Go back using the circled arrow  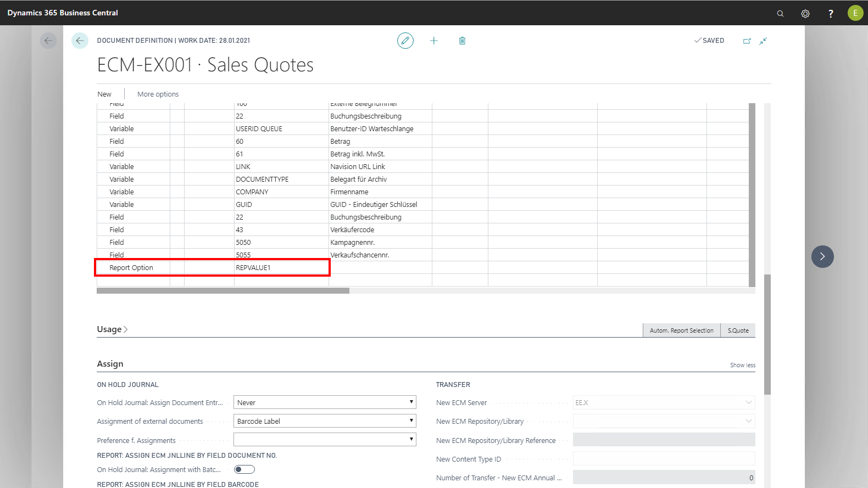tap(80, 41)
